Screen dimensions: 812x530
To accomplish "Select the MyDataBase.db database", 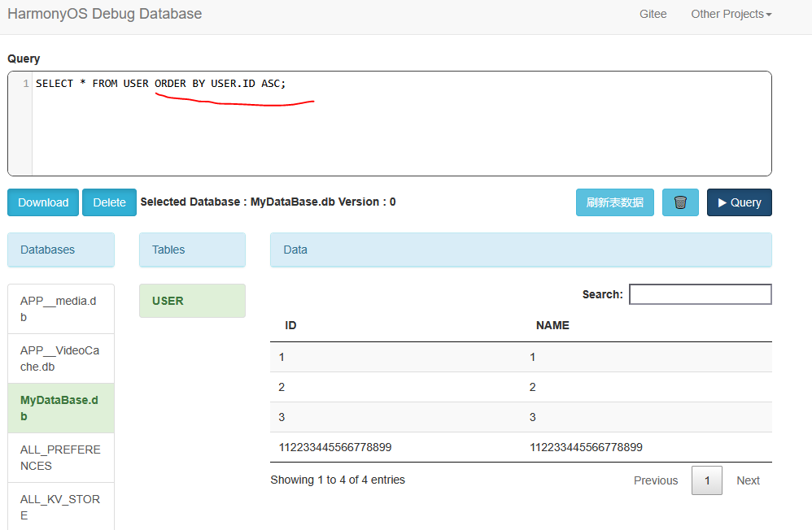I will pos(60,408).
